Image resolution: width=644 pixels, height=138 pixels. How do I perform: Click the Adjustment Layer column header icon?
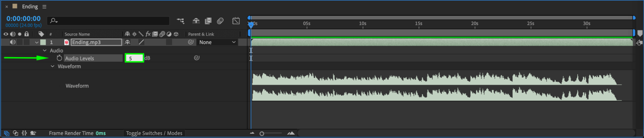[169, 34]
